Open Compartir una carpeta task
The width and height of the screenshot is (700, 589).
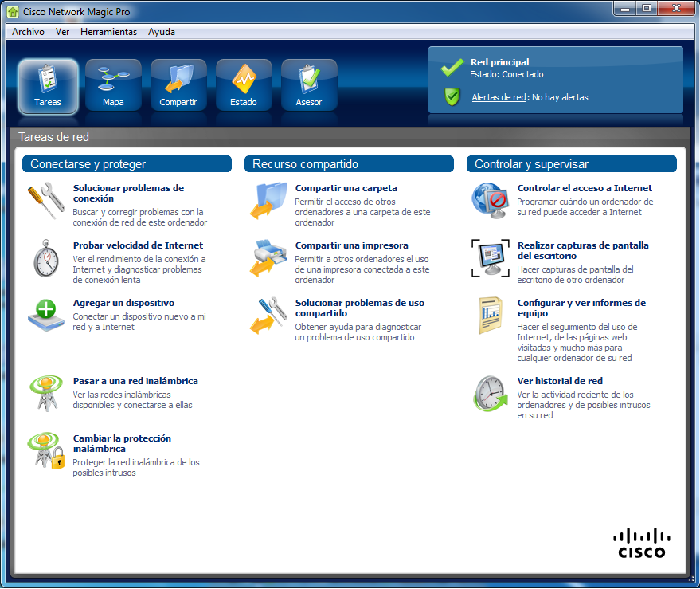[x=346, y=188]
